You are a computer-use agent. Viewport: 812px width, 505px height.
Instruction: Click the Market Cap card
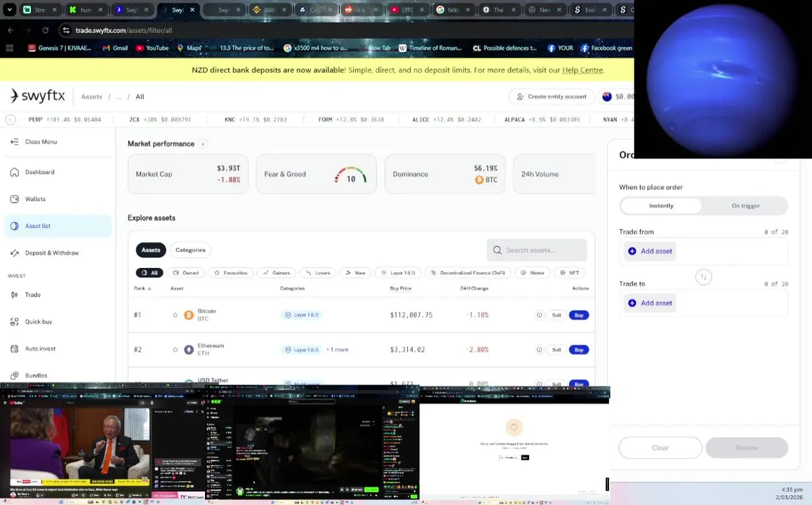point(188,175)
